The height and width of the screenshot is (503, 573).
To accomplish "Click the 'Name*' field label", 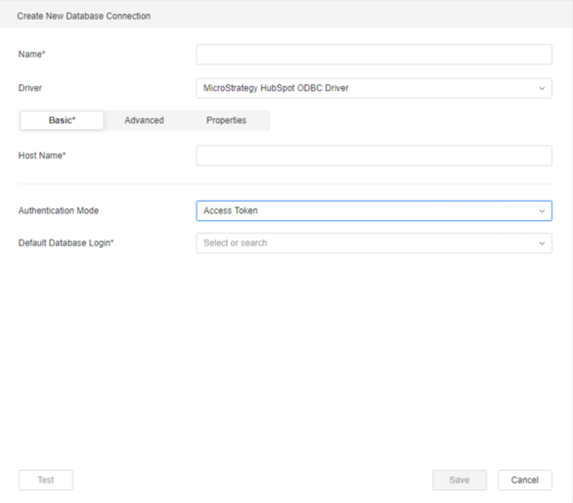I will (x=31, y=54).
